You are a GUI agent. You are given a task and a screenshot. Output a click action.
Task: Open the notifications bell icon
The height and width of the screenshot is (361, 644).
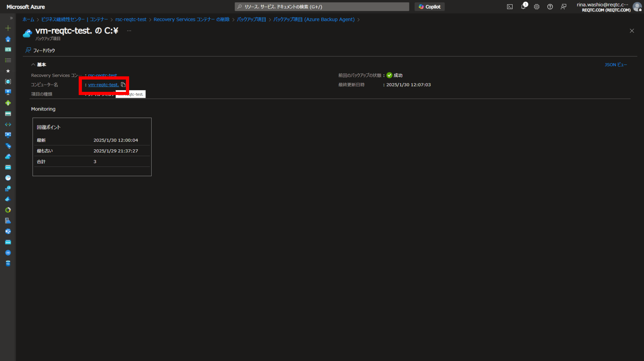(523, 7)
